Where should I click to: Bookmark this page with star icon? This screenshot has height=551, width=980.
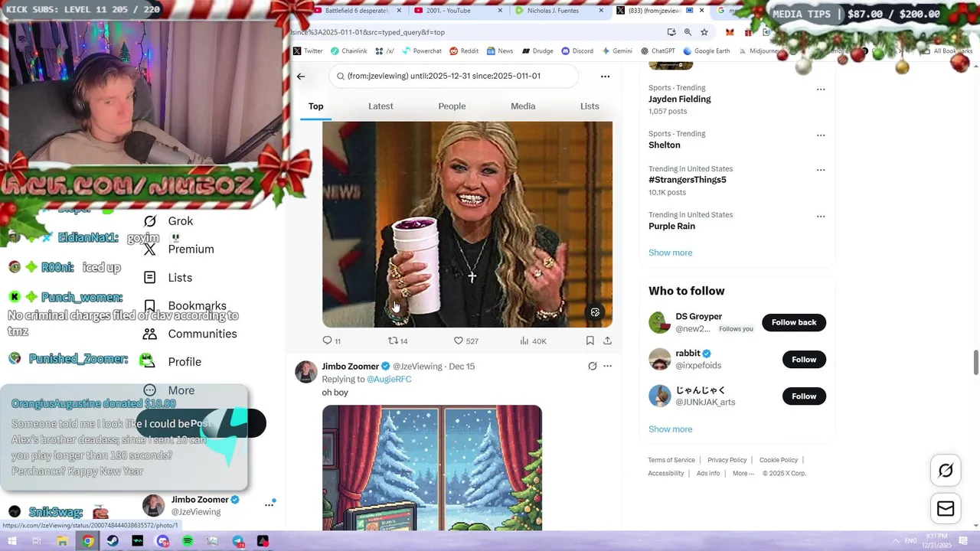click(x=704, y=32)
